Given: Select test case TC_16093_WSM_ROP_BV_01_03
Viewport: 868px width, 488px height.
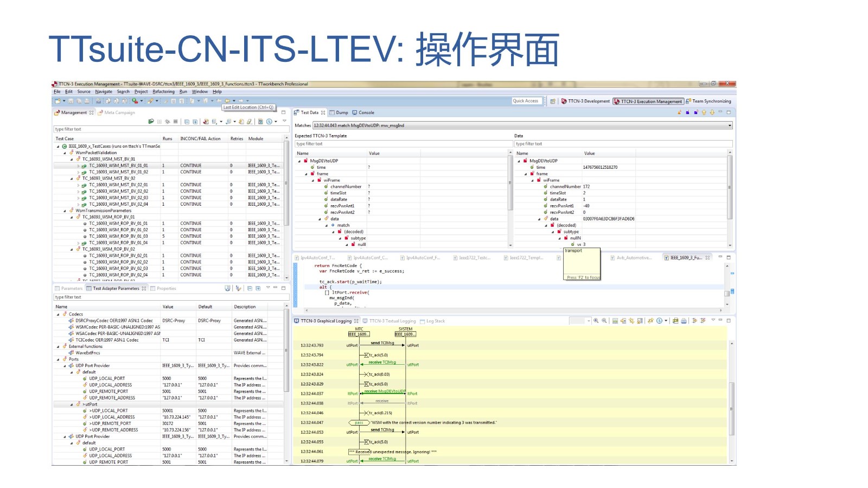Looking at the screenshot, I should 118,237.
